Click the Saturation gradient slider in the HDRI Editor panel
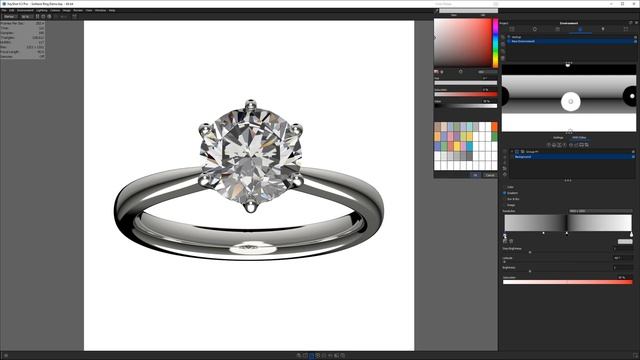The height and width of the screenshot is (360, 640). click(567, 282)
